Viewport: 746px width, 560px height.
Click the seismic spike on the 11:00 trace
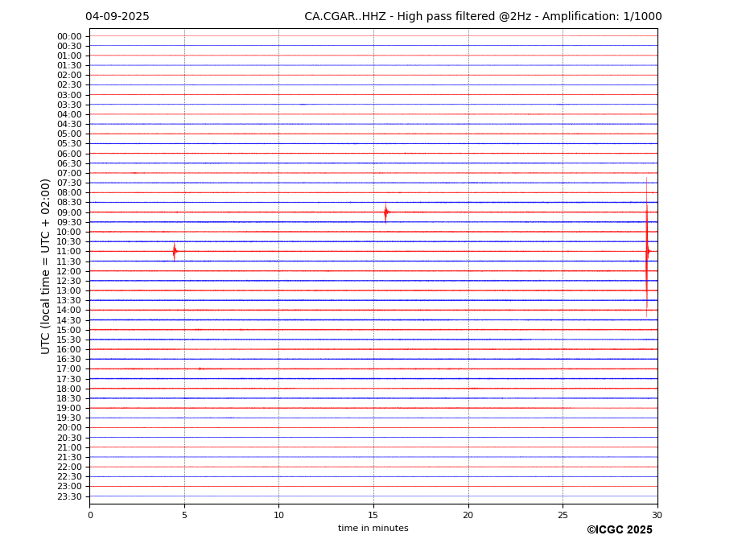(175, 252)
